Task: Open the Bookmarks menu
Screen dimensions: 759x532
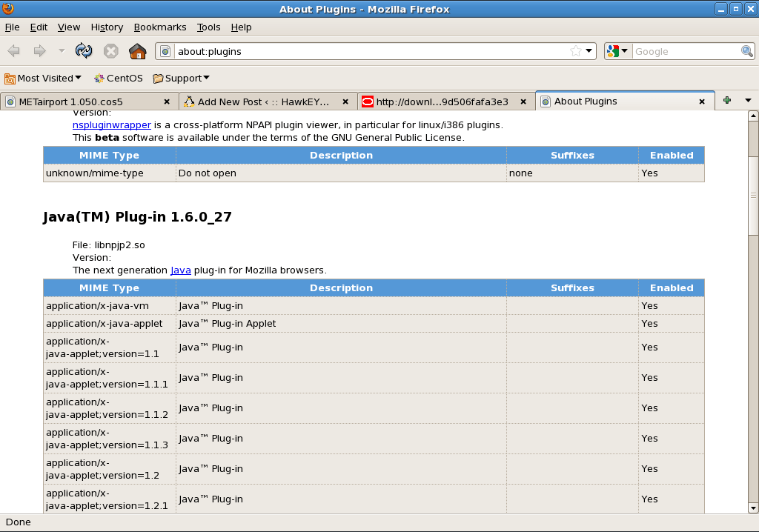Action: (160, 27)
